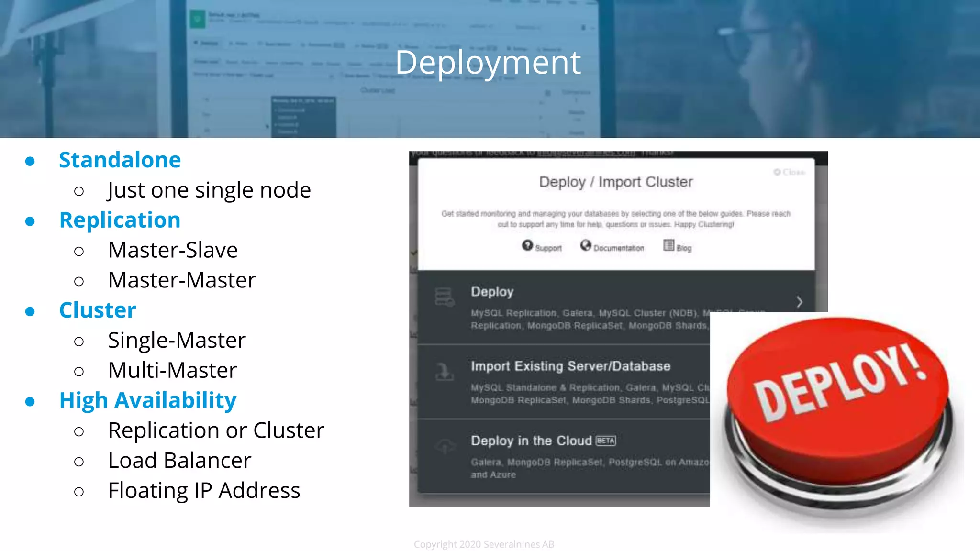This screenshot has width=980, height=551.
Task: Click the Support question-mark icon
Action: click(527, 245)
